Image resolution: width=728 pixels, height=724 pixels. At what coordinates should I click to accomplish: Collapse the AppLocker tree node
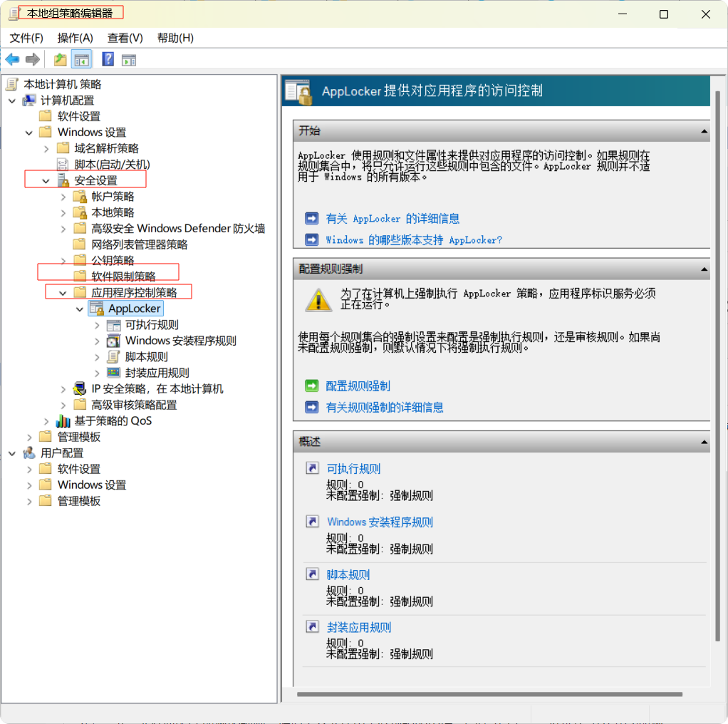[80, 309]
